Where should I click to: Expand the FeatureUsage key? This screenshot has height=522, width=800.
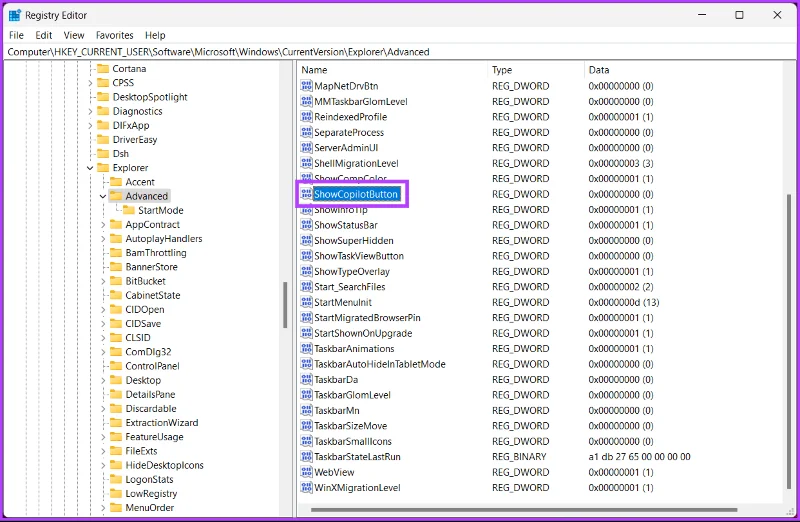coord(103,437)
